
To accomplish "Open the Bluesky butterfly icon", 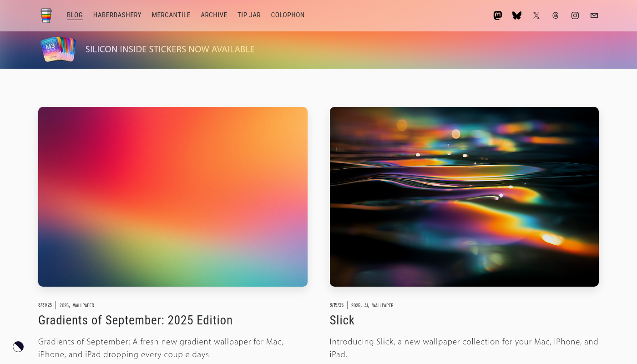I will pyautogui.click(x=517, y=15).
